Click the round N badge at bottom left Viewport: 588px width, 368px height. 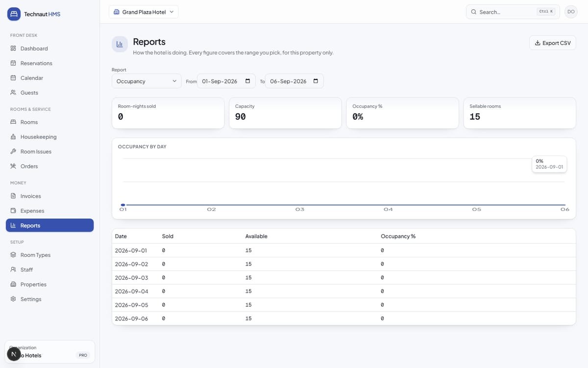(x=14, y=353)
